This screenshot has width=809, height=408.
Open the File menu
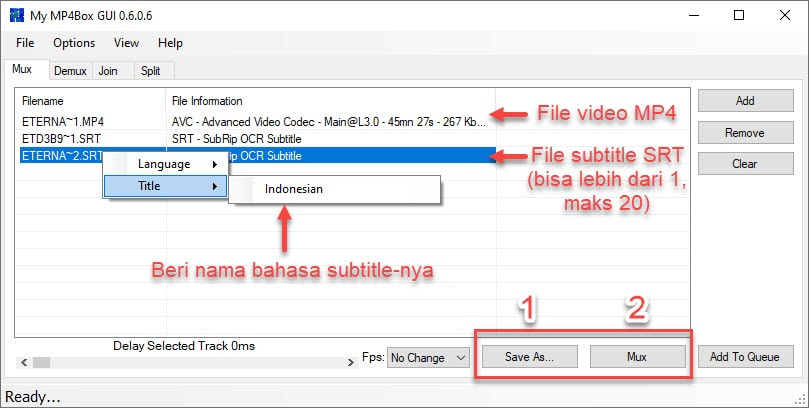tap(25, 43)
